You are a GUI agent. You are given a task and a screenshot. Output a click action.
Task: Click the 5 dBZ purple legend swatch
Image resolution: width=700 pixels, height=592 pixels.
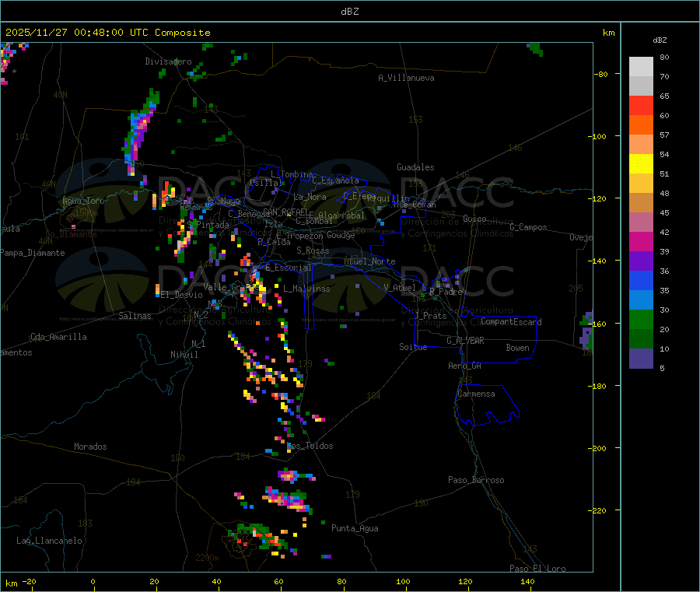coord(641,359)
